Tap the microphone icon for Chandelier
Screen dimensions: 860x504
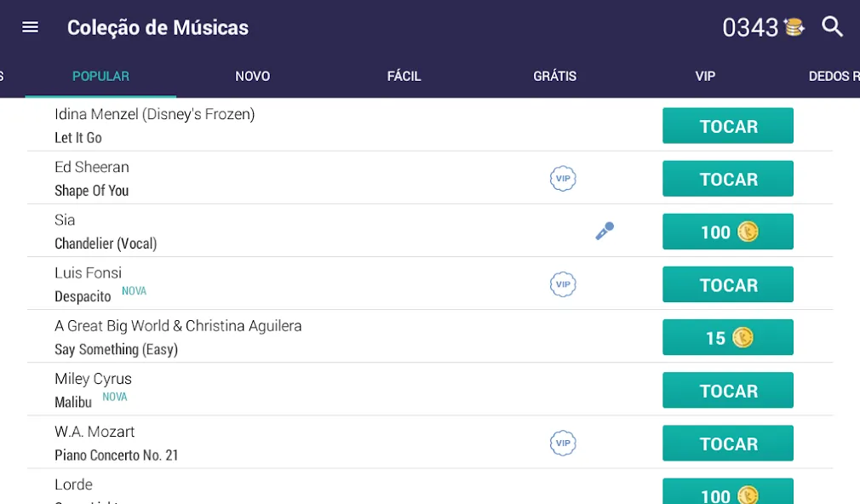(605, 231)
